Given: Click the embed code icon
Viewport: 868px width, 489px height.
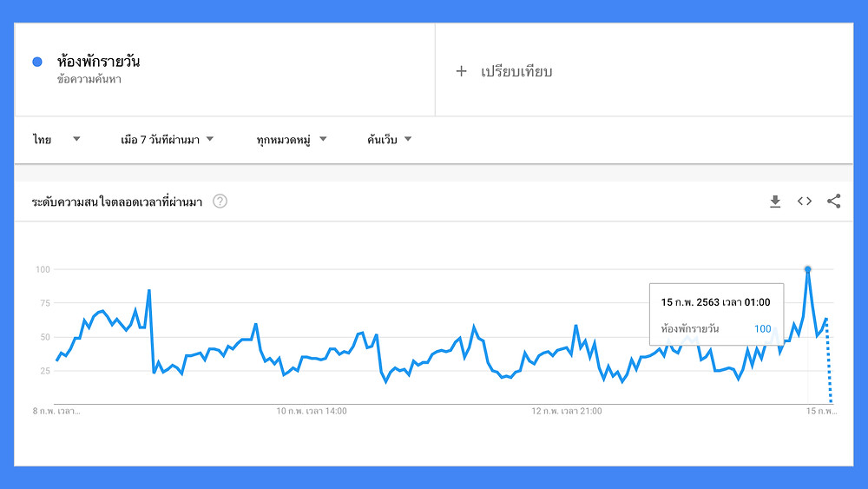Looking at the screenshot, I should click(x=805, y=202).
